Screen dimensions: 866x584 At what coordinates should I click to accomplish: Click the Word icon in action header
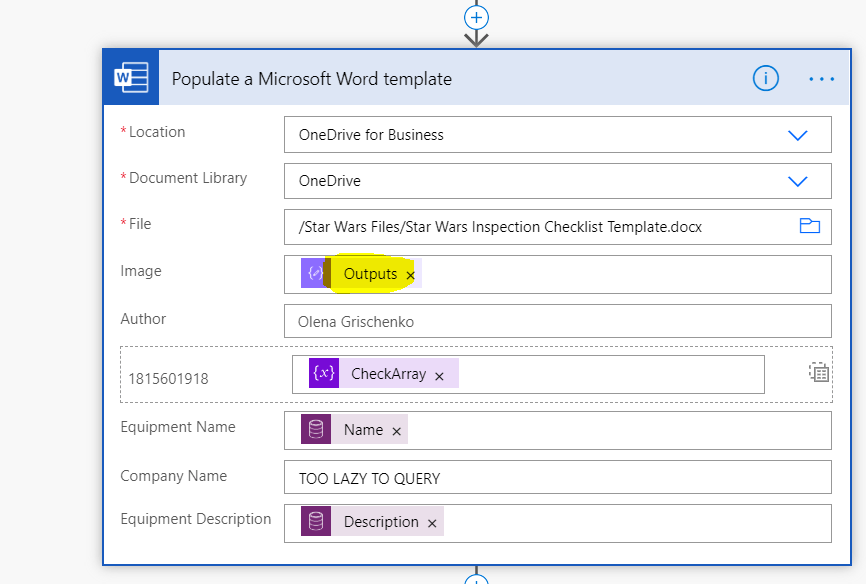point(131,78)
